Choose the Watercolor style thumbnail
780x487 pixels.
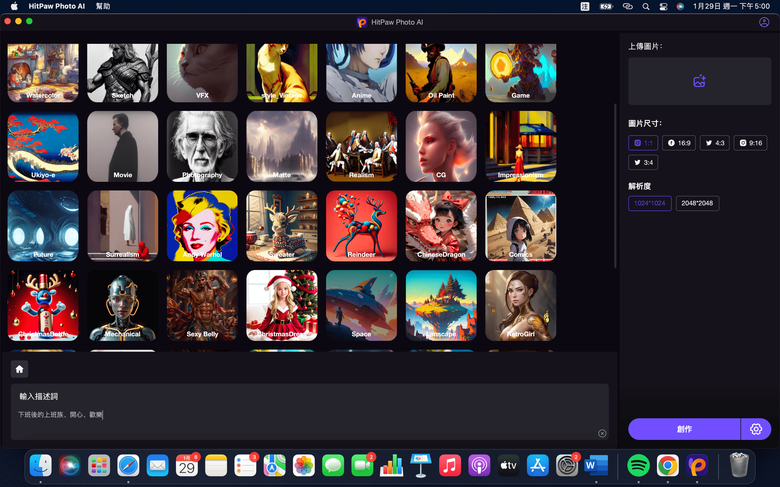(43, 73)
